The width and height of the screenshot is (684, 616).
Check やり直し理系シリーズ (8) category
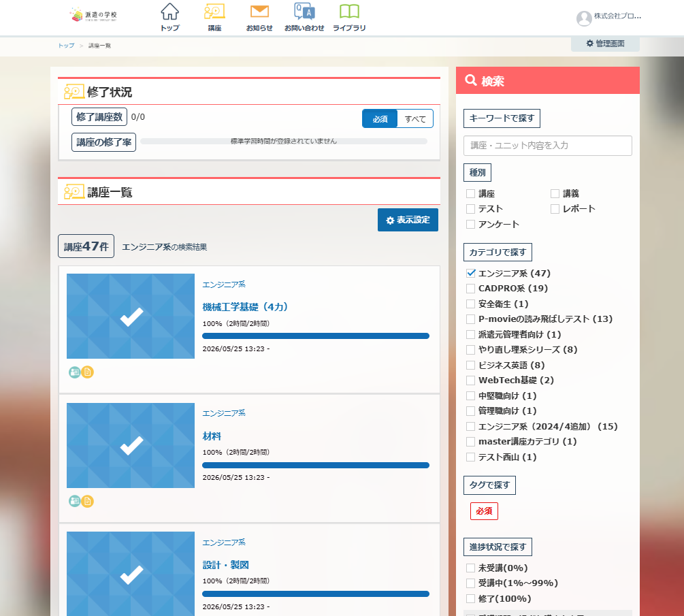point(470,350)
